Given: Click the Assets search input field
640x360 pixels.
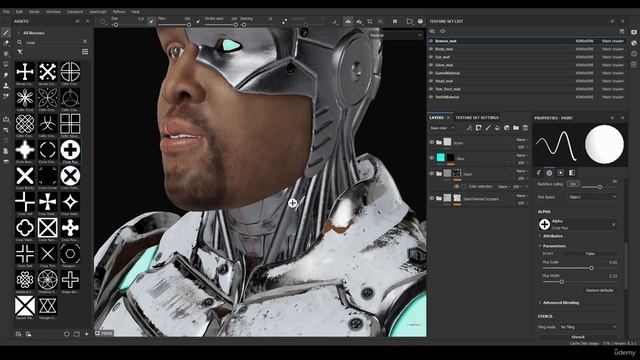Looking at the screenshot, I should tap(52, 42).
